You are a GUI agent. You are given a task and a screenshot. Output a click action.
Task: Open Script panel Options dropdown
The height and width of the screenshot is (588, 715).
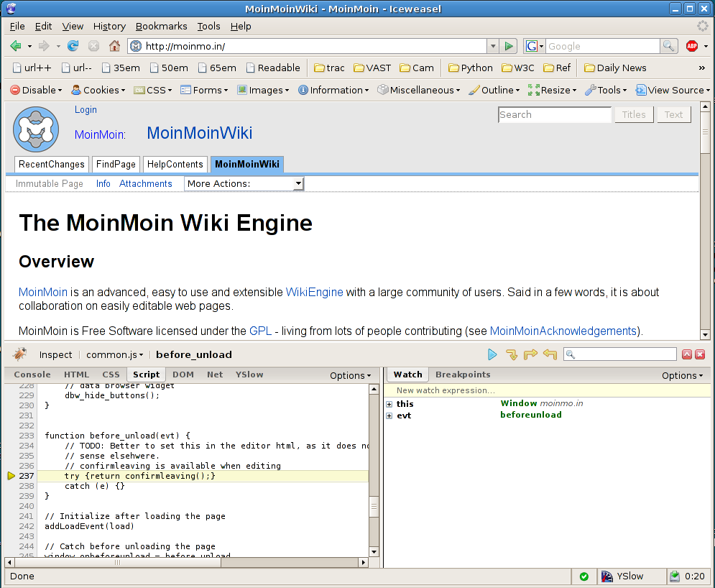tap(350, 375)
